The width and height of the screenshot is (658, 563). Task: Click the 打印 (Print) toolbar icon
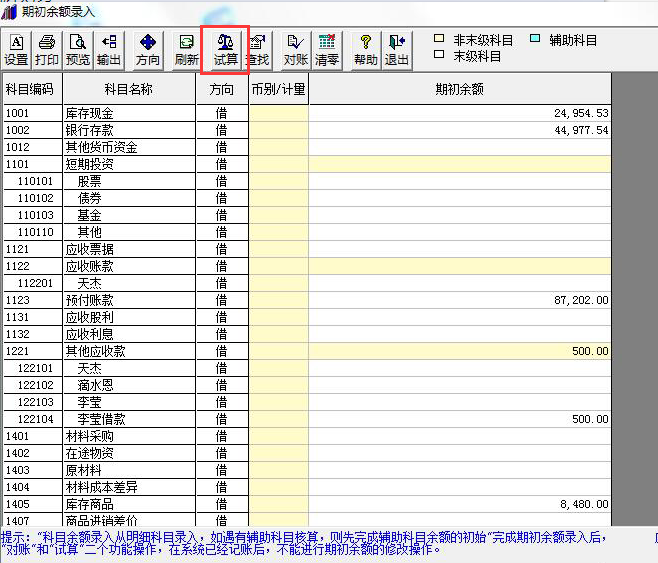point(47,50)
